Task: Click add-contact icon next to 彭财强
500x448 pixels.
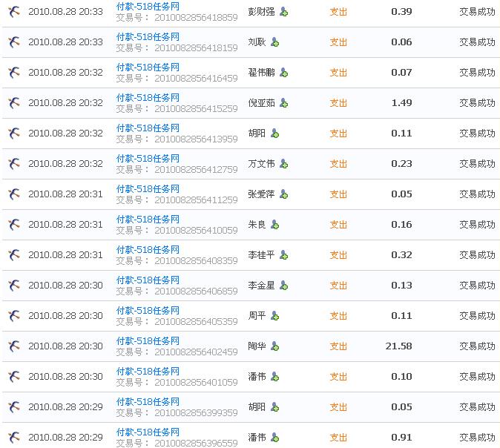Action: click(283, 12)
